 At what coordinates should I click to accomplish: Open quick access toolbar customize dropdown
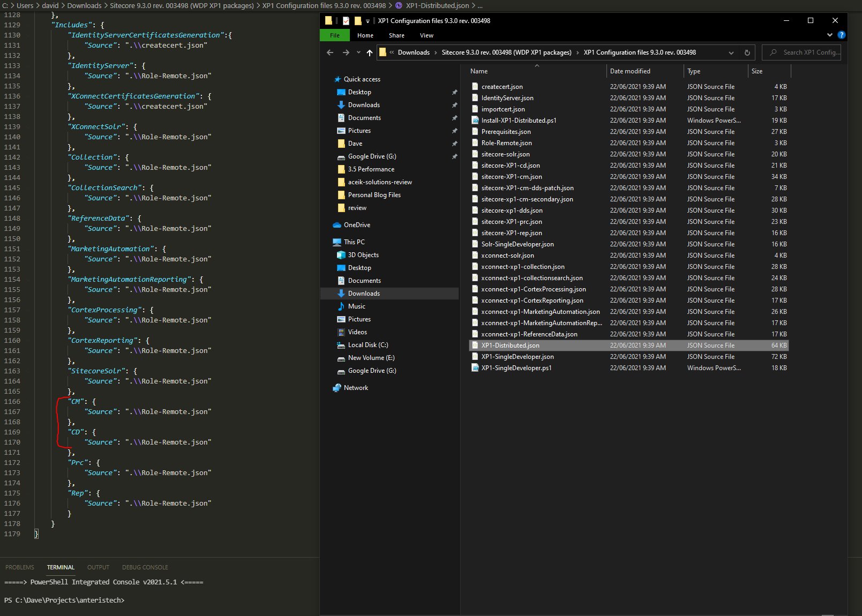pyautogui.click(x=368, y=21)
